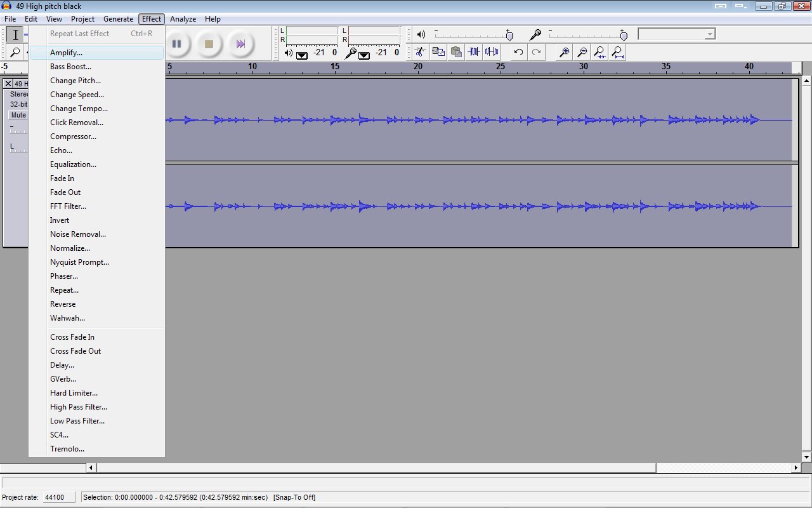Open output meter dropdown arrow
Viewport: 812px width, 508px height.
[302, 55]
